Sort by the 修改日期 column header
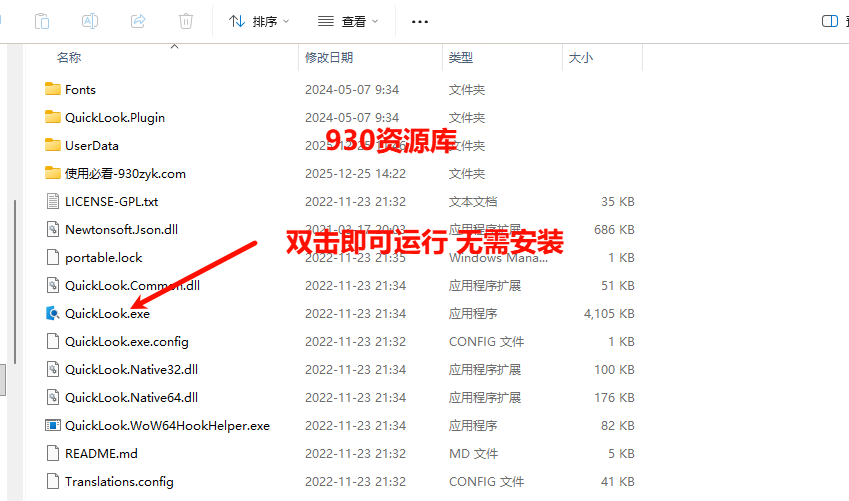The width and height of the screenshot is (849, 501). point(329,57)
